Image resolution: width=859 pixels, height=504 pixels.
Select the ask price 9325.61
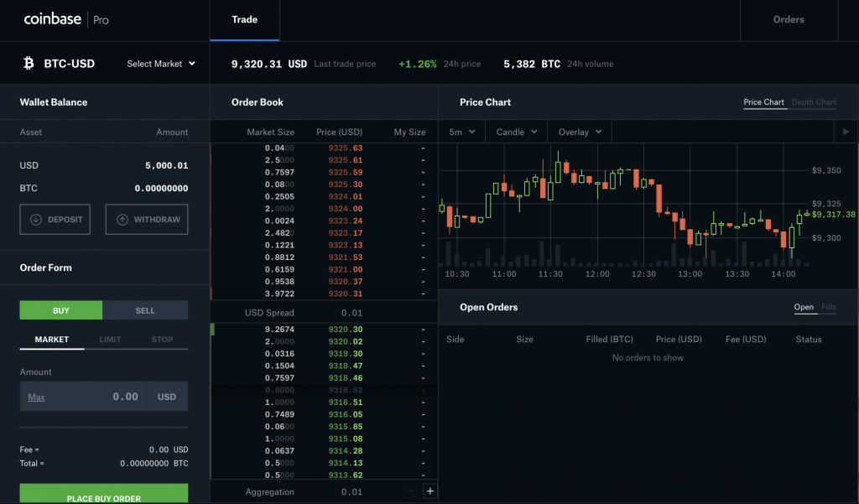pos(346,160)
